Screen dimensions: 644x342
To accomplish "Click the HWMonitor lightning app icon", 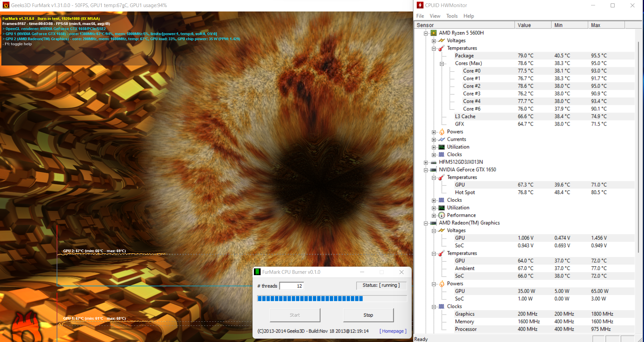I will coord(420,5).
